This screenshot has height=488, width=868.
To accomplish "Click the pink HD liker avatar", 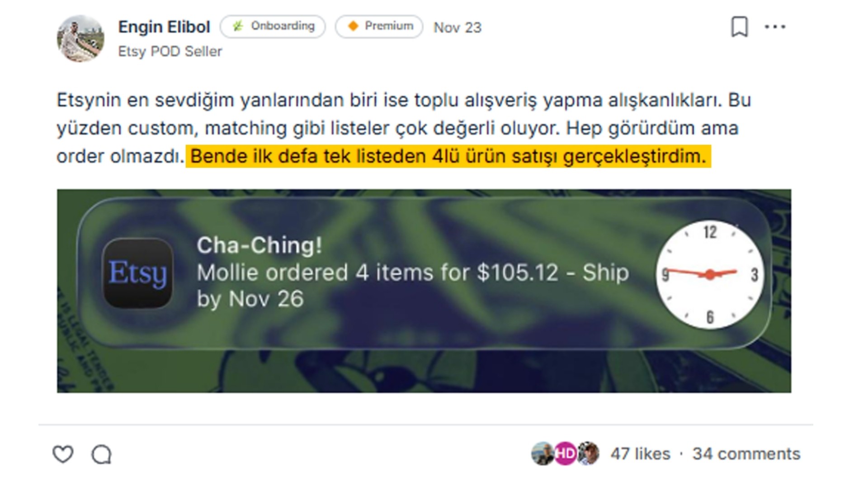I will tap(565, 453).
